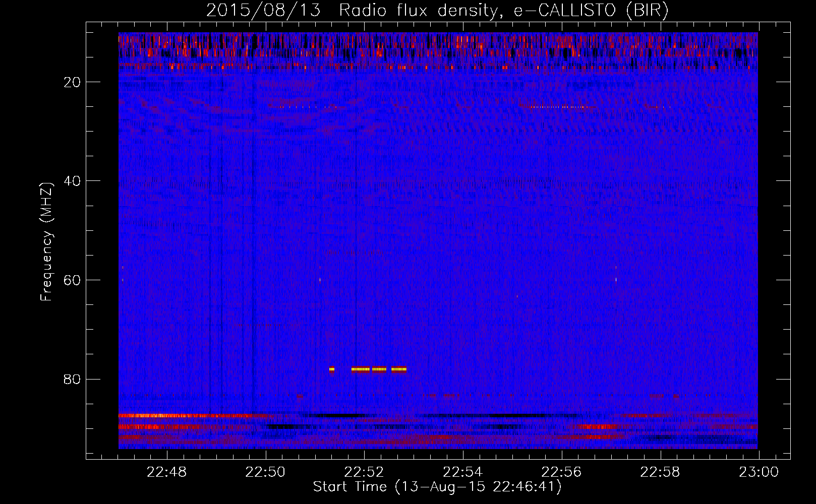This screenshot has height=504, width=816.
Task: Click the time tick label '22:50'
Action: tap(265, 472)
